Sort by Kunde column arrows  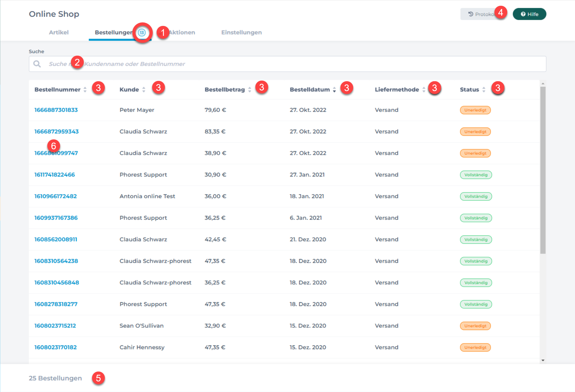point(144,90)
